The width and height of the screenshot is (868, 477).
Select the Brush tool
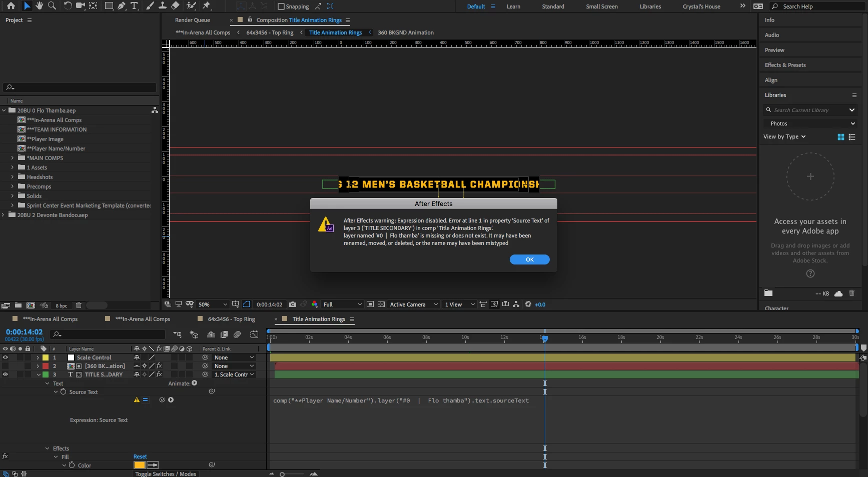(150, 6)
